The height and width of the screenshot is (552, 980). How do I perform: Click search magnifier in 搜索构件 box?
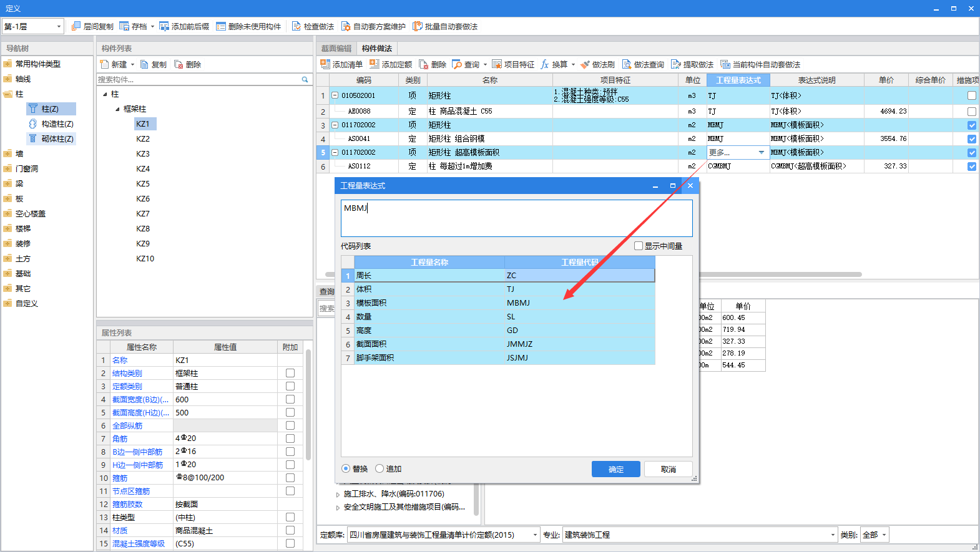tap(305, 79)
